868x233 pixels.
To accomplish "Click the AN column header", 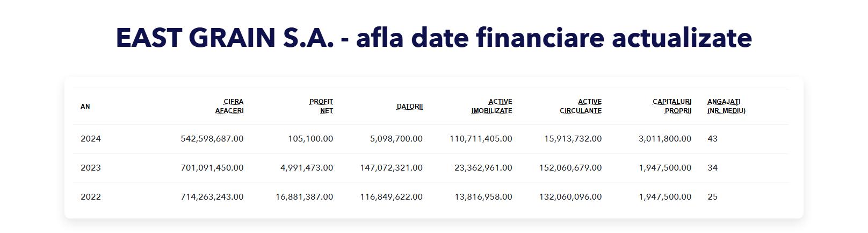I will click(85, 107).
